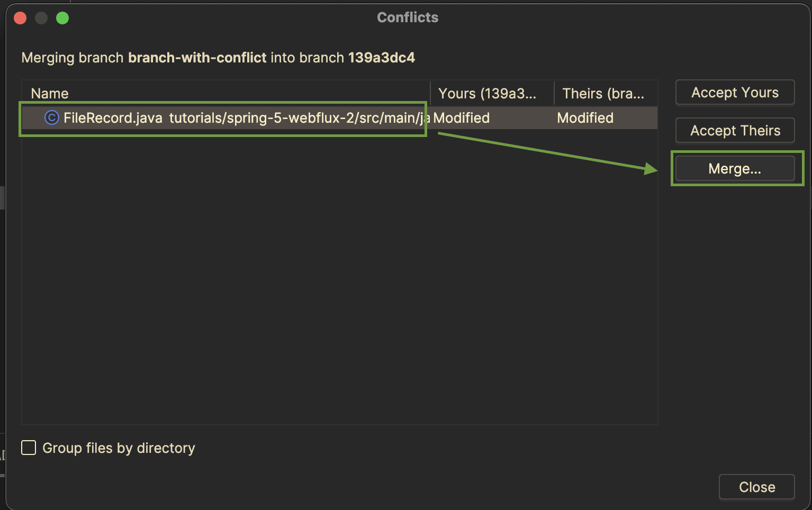Sort conflicts by the Name column header
812x510 pixels.
(50, 94)
